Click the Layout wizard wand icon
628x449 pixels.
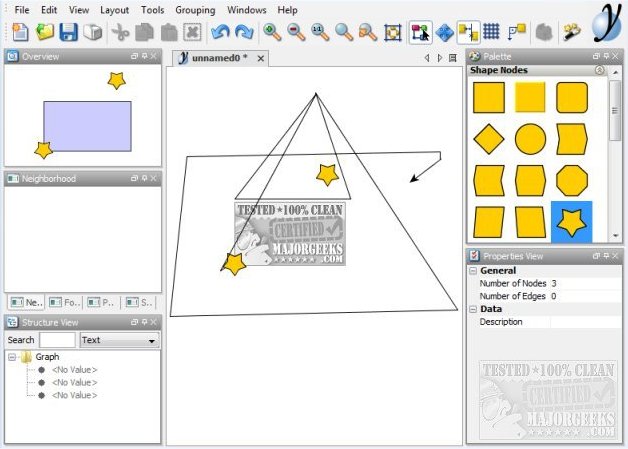click(x=572, y=32)
